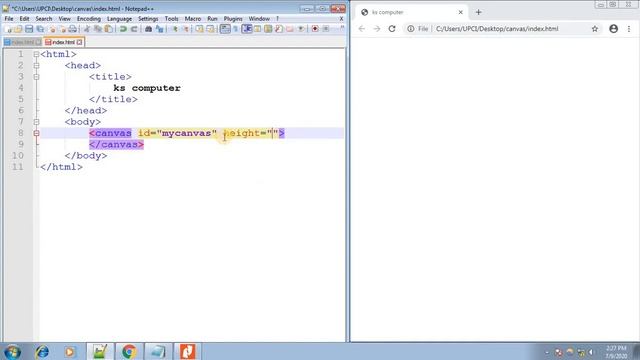Click the Open file toolbar icon
Screen dimensions: 640x360
[18, 29]
